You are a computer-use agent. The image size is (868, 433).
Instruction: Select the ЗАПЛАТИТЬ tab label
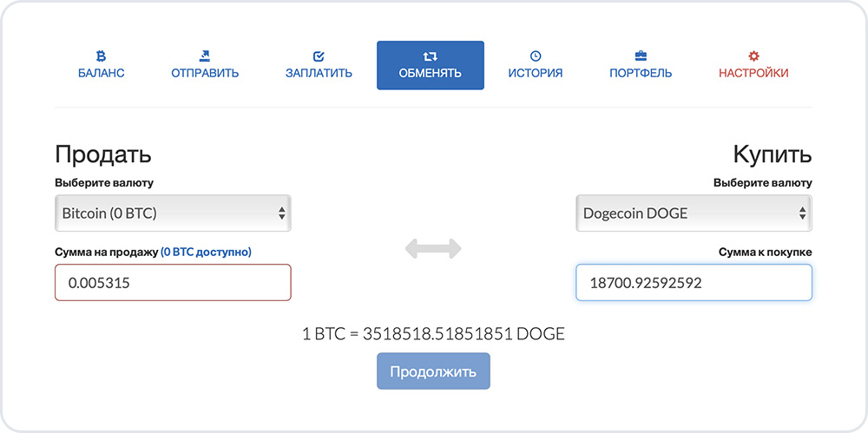(319, 73)
